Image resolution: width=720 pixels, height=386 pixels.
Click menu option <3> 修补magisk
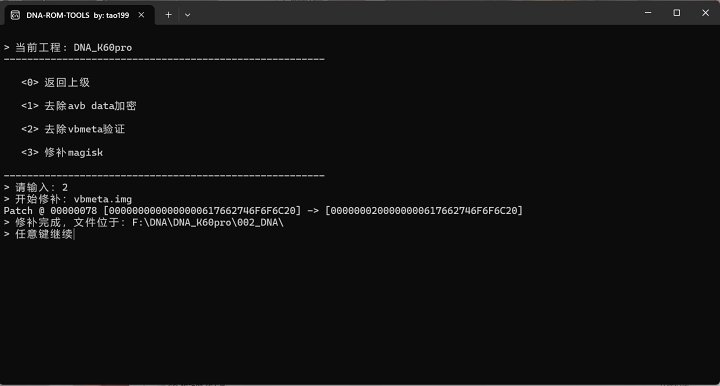(x=62, y=153)
